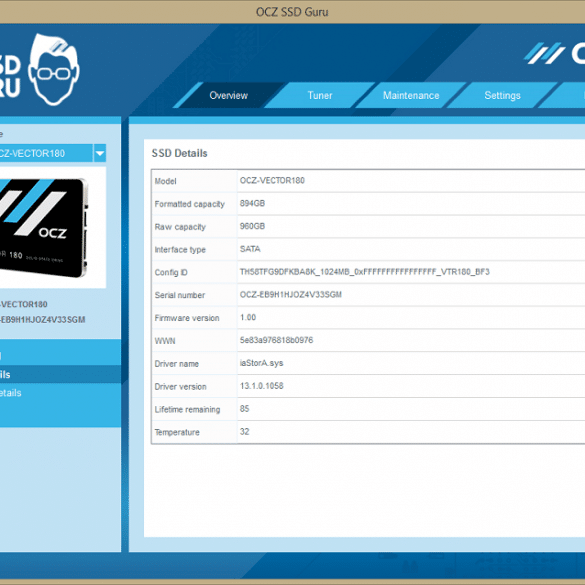585x585 pixels.
Task: Click the Driver version row label
Action: pos(180,387)
